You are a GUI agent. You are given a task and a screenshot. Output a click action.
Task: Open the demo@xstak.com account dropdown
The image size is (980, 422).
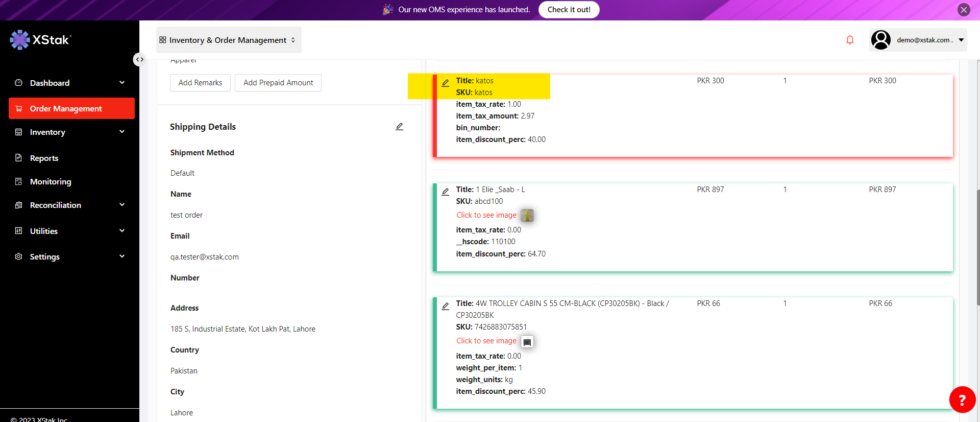click(961, 40)
